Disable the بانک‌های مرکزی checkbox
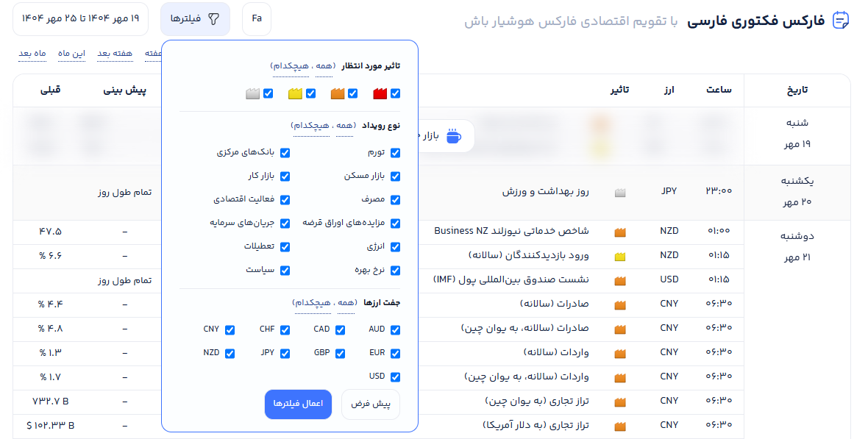868x439 pixels. click(285, 153)
